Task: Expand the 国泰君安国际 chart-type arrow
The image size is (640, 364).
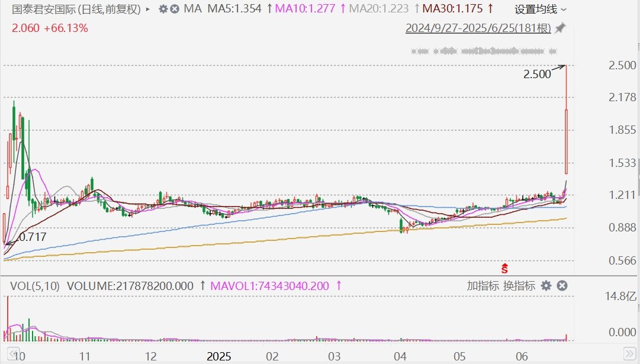Action: click(x=148, y=9)
